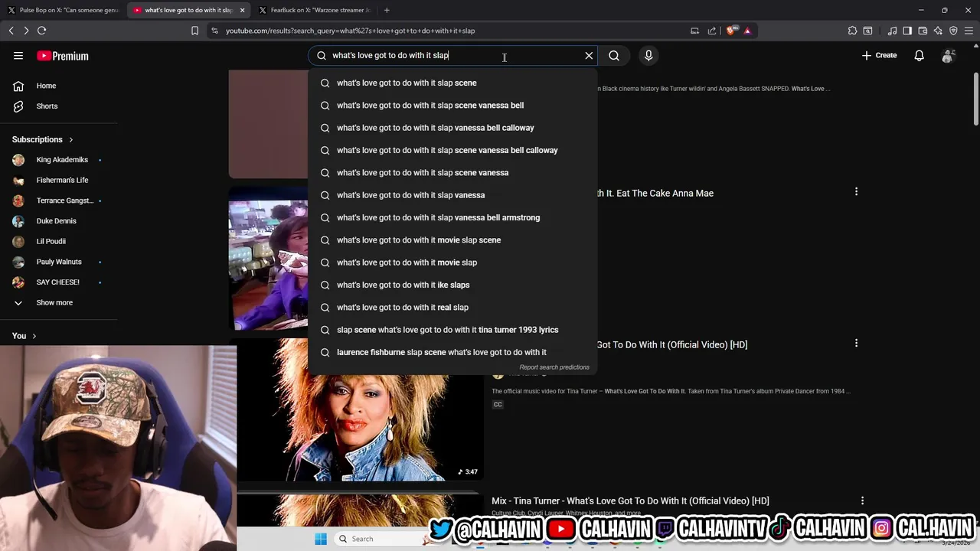The width and height of the screenshot is (980, 551).
Task: Go back with the browser back arrow
Action: coord(11,31)
